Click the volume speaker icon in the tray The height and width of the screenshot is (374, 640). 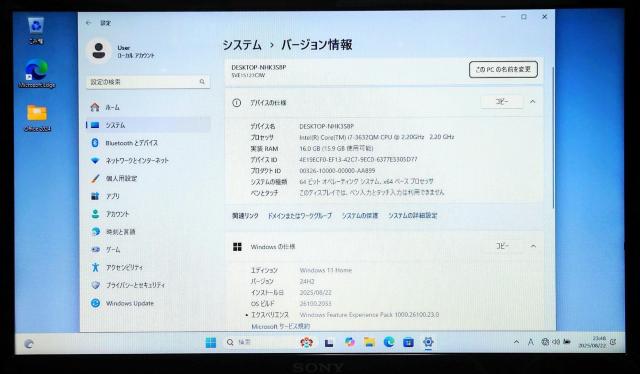556,342
